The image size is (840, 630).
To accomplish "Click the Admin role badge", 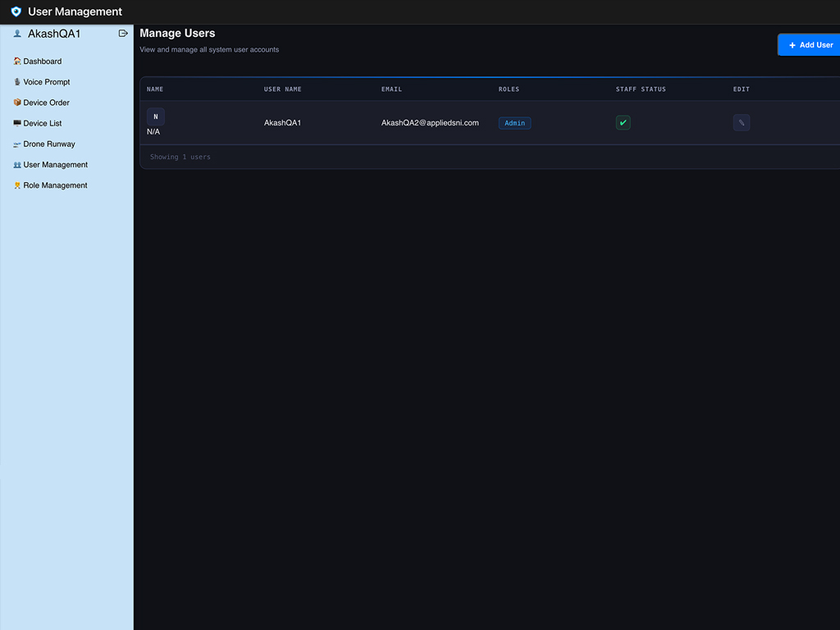I will [515, 123].
